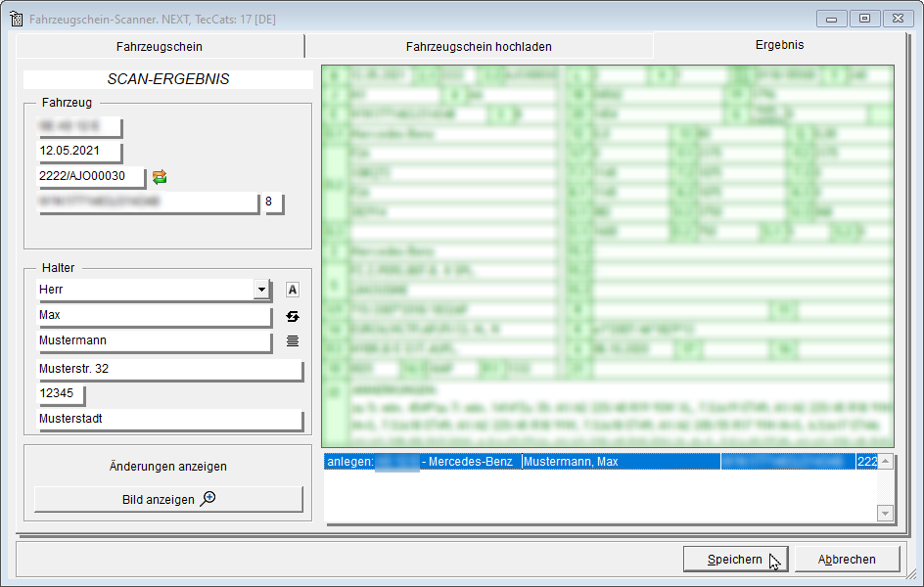This screenshot has width=924, height=587.
Task: Select the Ergebnis tab
Action: [x=779, y=45]
